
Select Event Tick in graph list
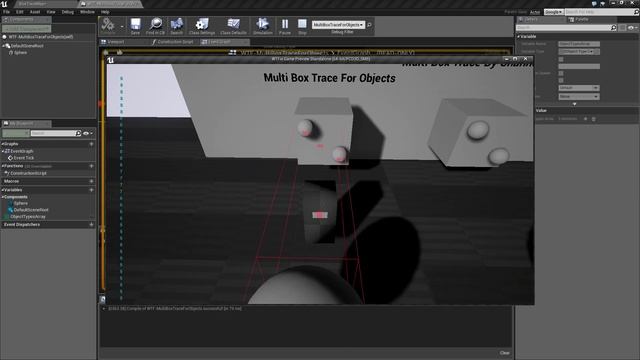[x=24, y=158]
